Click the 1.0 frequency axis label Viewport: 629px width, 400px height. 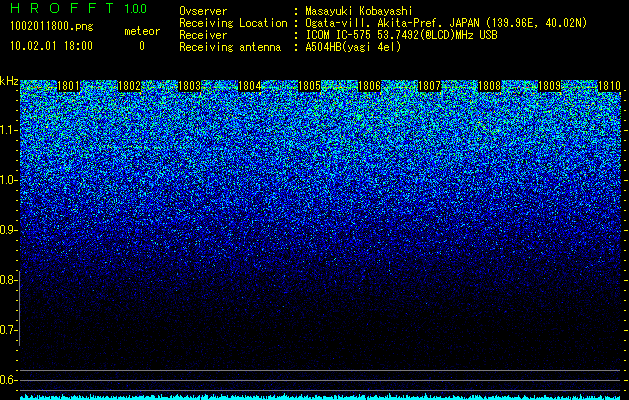7,180
